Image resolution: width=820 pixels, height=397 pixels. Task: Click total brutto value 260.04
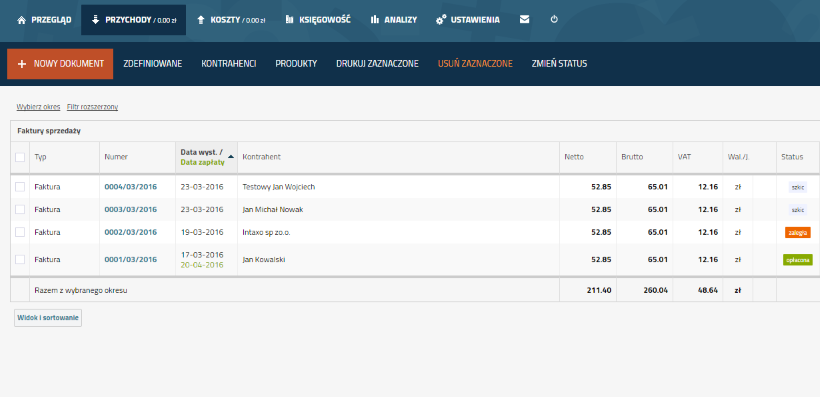click(655, 290)
